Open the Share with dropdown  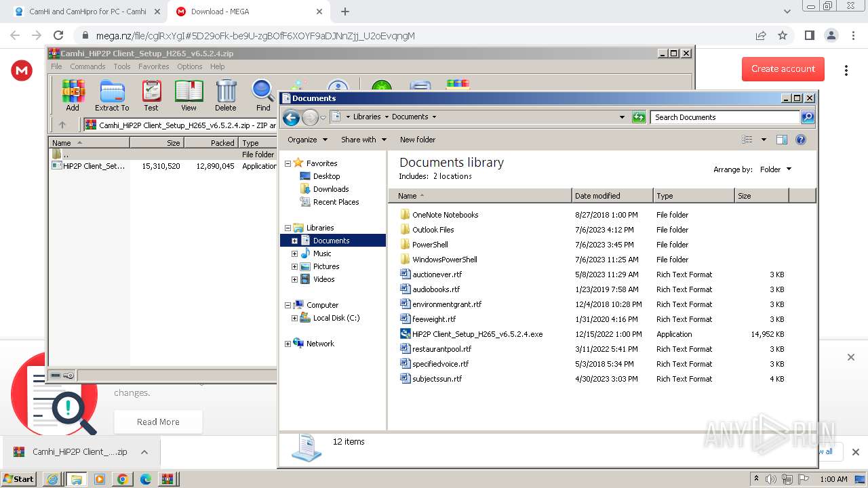363,140
